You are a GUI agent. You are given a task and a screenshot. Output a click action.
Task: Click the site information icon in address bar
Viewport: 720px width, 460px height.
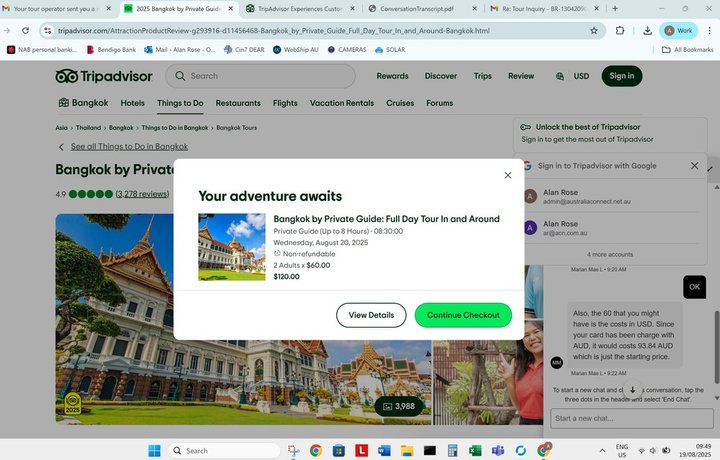47,31
